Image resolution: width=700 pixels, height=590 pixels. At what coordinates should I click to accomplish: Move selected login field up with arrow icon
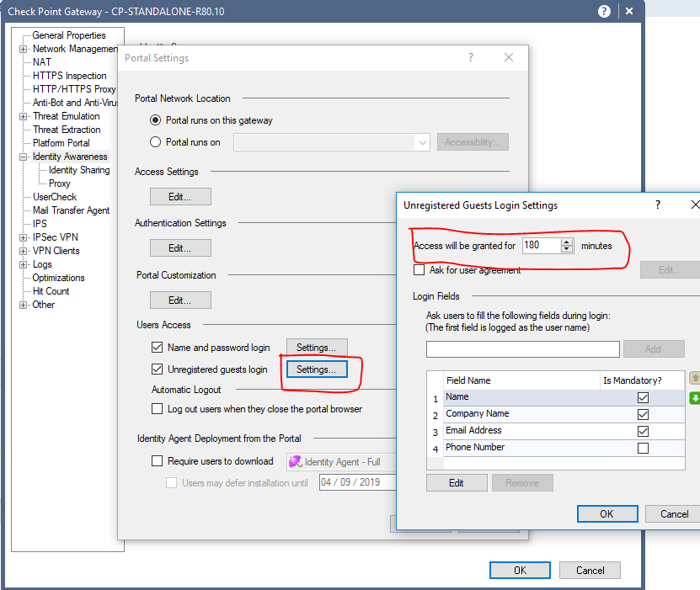click(x=693, y=378)
